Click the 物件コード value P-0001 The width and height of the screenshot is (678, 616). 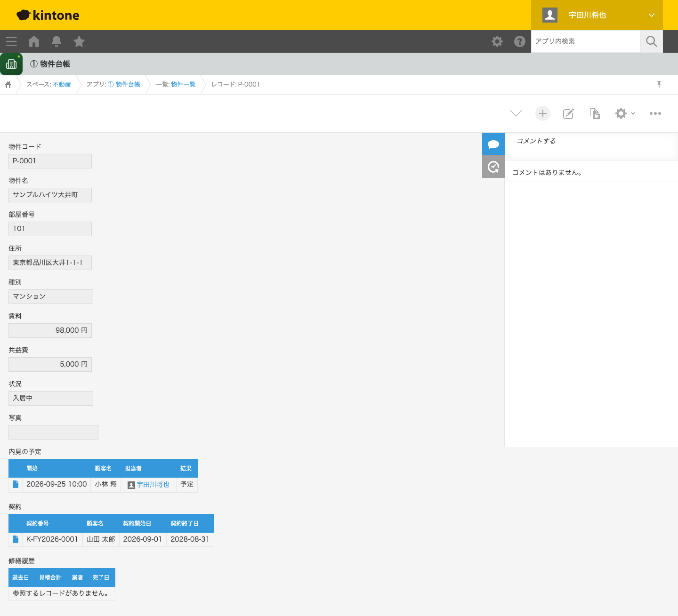click(x=50, y=161)
